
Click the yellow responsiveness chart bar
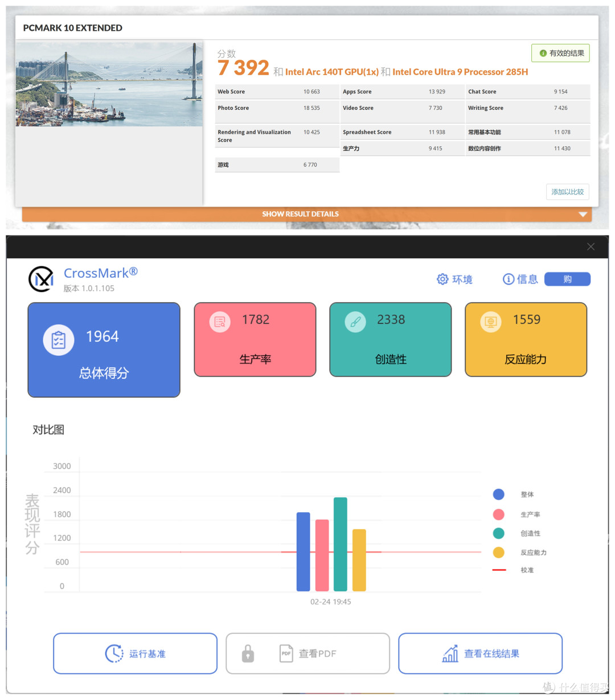(x=359, y=561)
